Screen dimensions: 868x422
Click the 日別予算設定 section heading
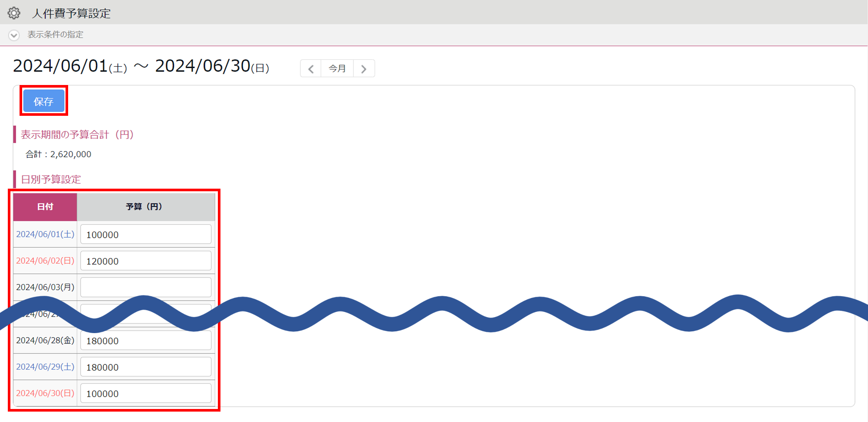pyautogui.click(x=51, y=180)
